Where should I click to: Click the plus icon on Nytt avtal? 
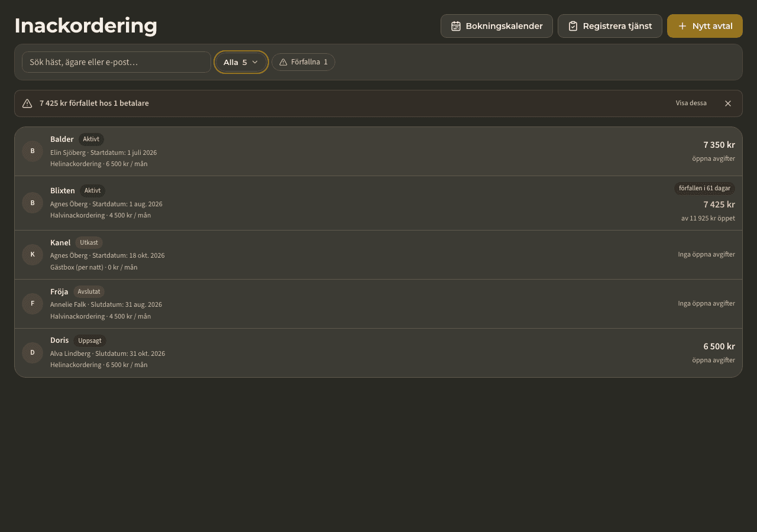pyautogui.click(x=682, y=26)
